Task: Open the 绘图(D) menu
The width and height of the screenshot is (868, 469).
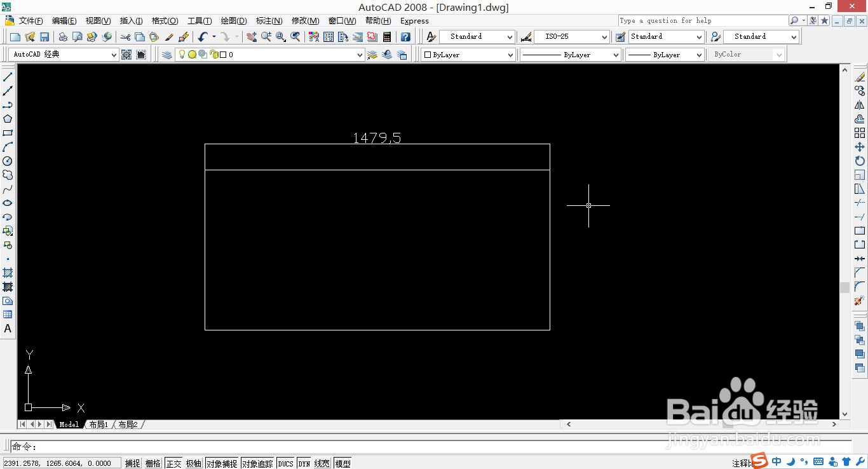Action: click(234, 21)
